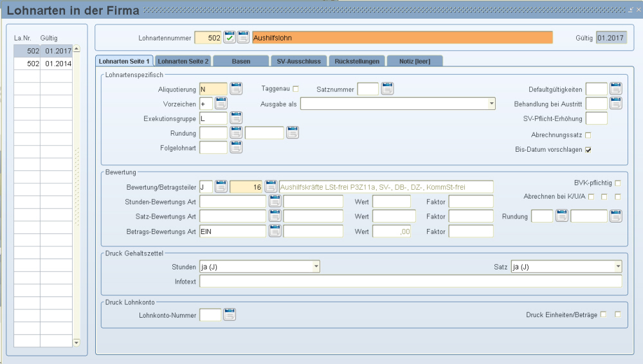Confirm Lohnartennummer with the green check icon
This screenshot has width=643, height=364.
coord(230,38)
